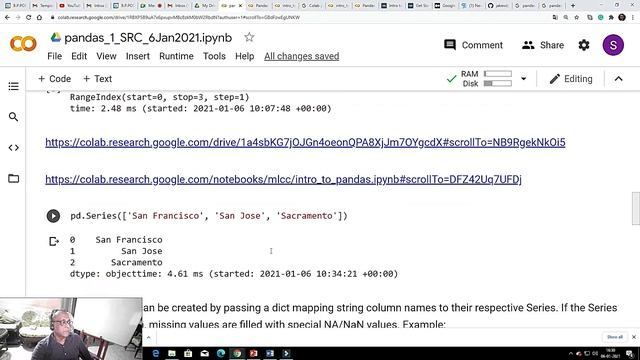Close the downloads bar with X
This screenshot has width=640, height=360.
[x=633, y=337]
